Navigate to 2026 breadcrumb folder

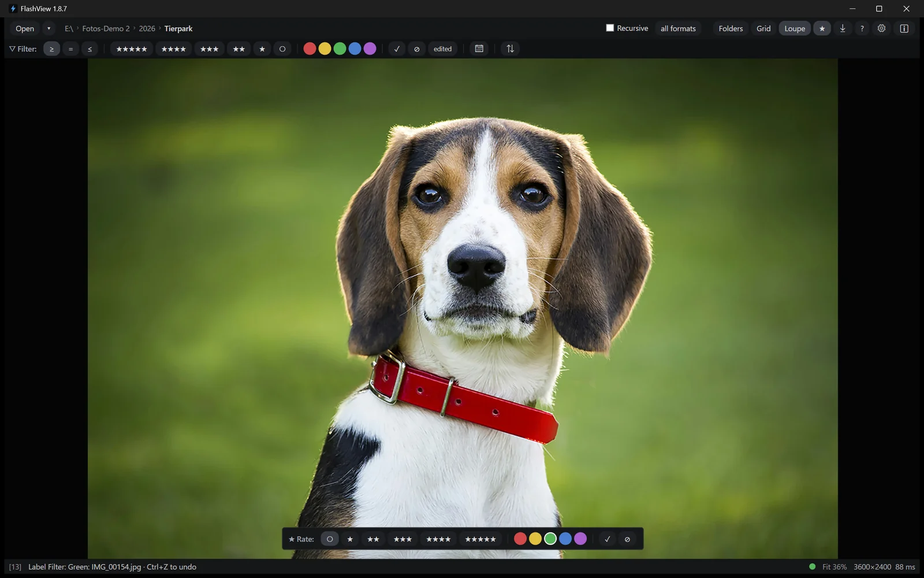tap(147, 28)
